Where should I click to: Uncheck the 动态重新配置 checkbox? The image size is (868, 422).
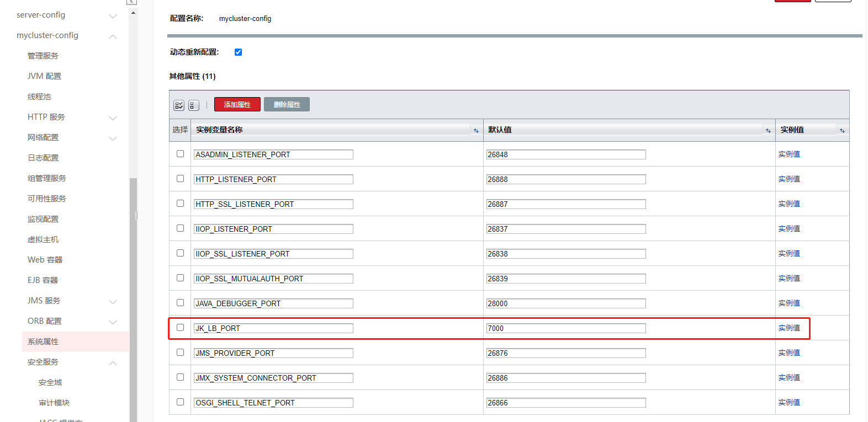(x=238, y=52)
